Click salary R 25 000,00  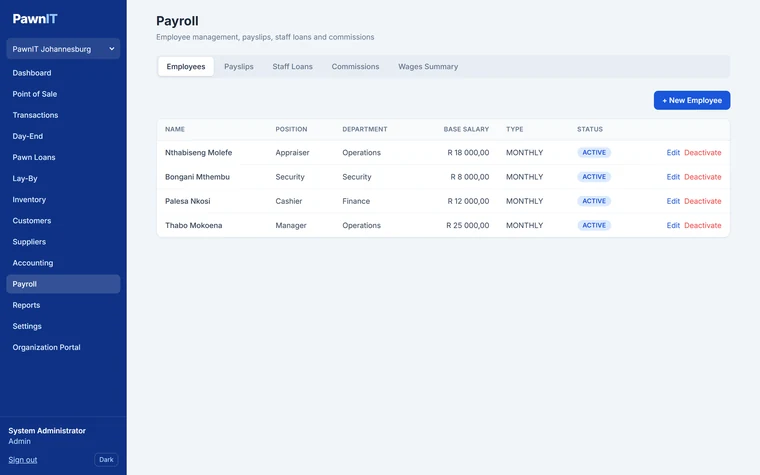tap(468, 225)
